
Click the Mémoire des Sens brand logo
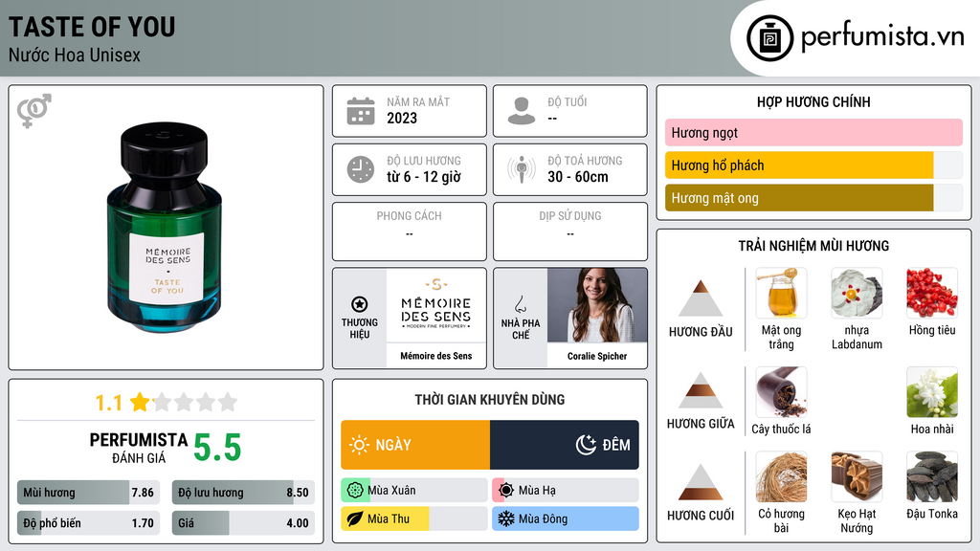click(436, 305)
